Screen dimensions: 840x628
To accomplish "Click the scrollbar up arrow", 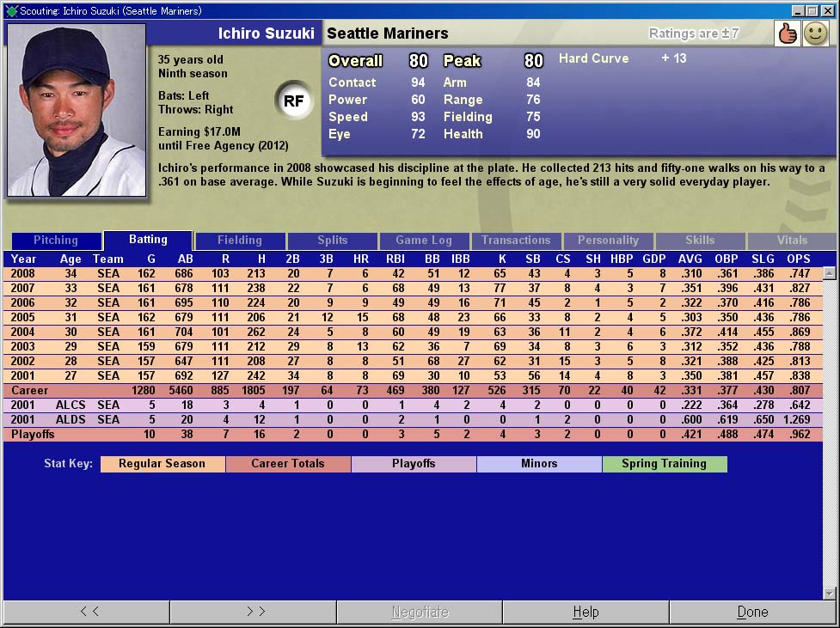I will pos(830,273).
